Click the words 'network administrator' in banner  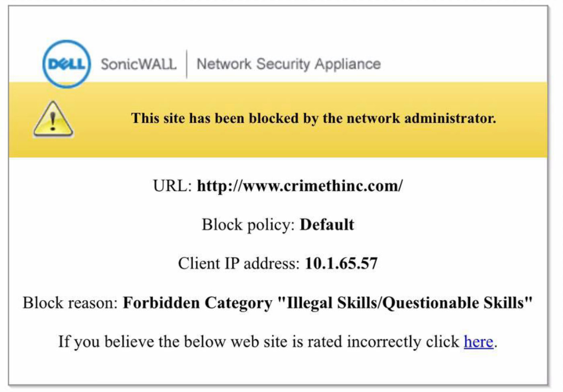[421, 118]
